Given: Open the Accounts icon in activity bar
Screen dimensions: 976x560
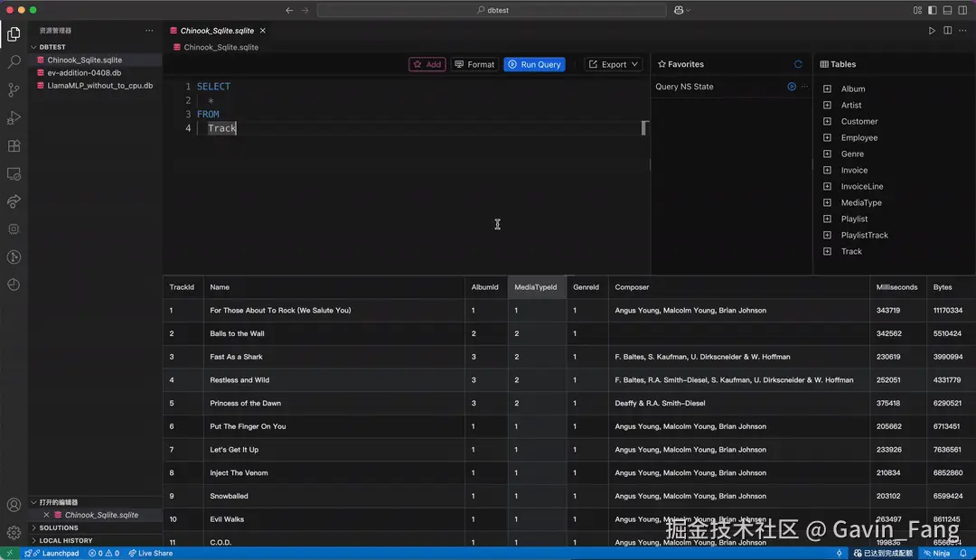Looking at the screenshot, I should pos(14,505).
